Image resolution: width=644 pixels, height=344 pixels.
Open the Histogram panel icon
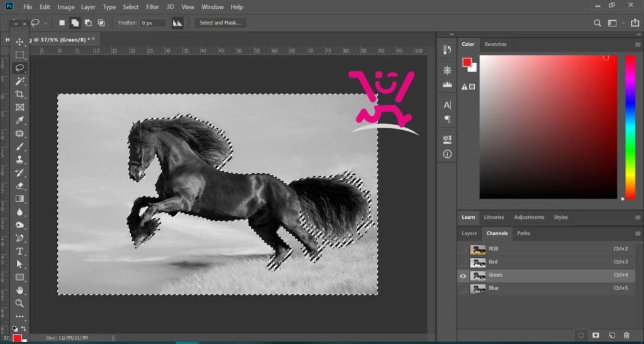point(447,84)
